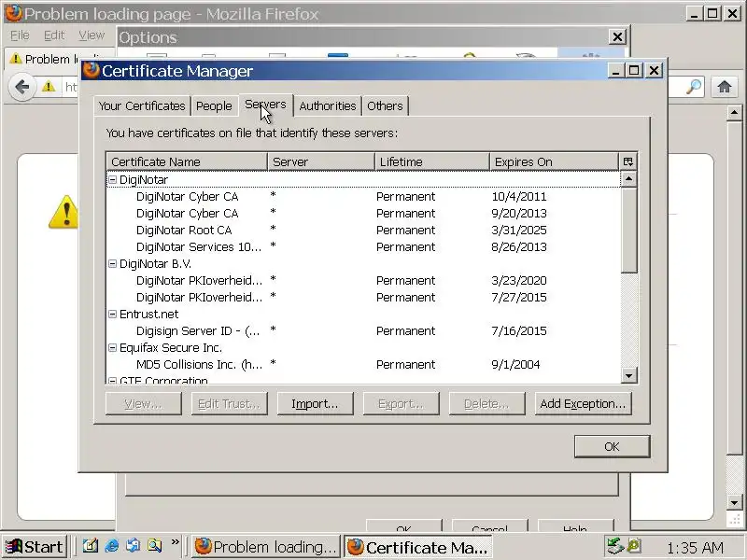This screenshot has width=747, height=560.
Task: Click the Import... button
Action: 315,404
